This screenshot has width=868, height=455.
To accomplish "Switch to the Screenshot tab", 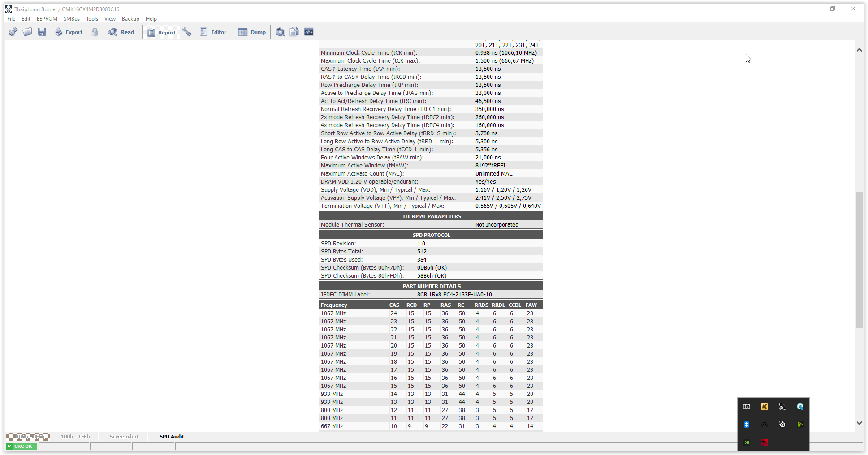I will click(x=124, y=437).
